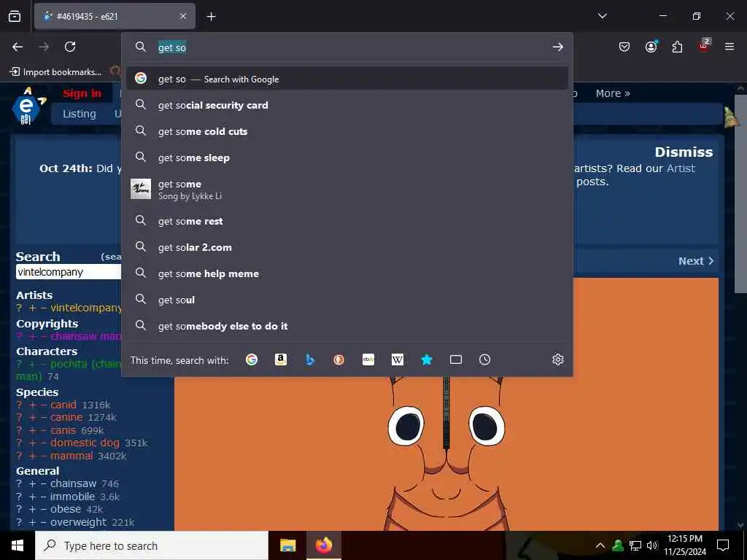Select 'get some' song by Lykke Li
Screen dimensions: 747x560
pyautogui.click(x=347, y=190)
